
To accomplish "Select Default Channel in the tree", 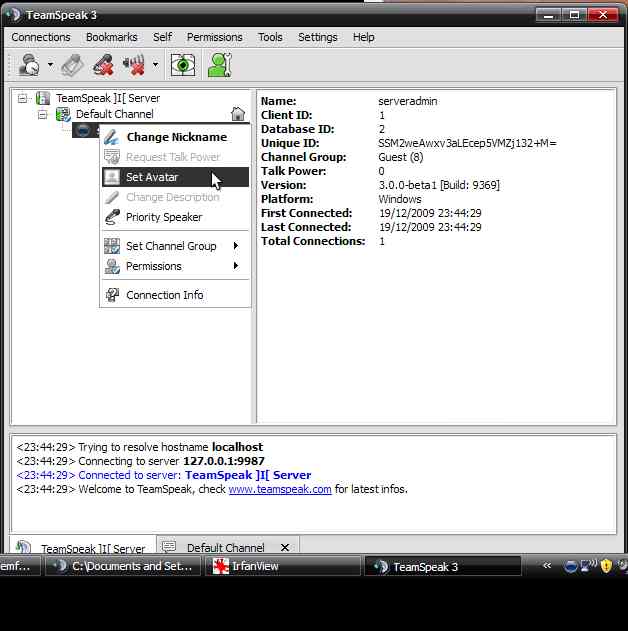I will pyautogui.click(x=115, y=114).
